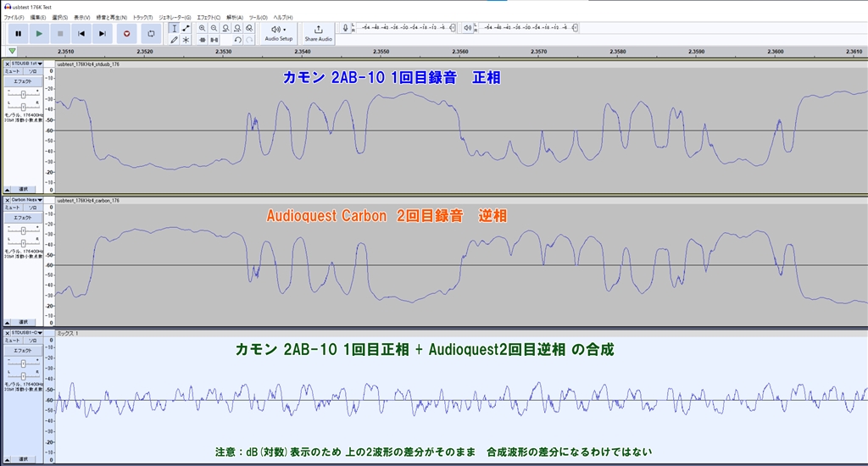Mute the bottom ミックス 1 track
Image resolution: width=868 pixels, height=466 pixels.
coord(13,341)
